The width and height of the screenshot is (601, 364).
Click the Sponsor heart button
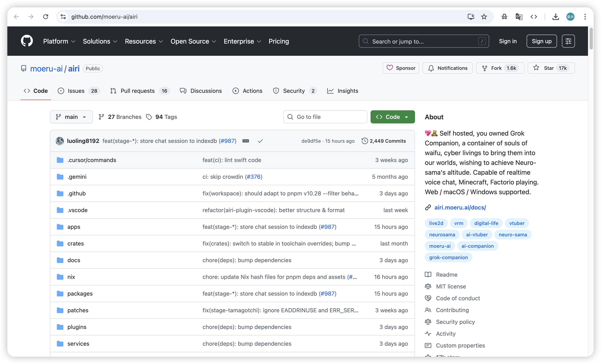[401, 68]
